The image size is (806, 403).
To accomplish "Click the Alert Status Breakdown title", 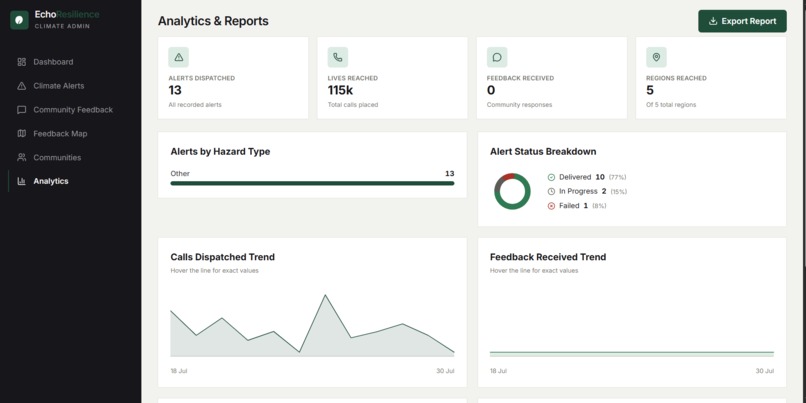I will pos(543,152).
